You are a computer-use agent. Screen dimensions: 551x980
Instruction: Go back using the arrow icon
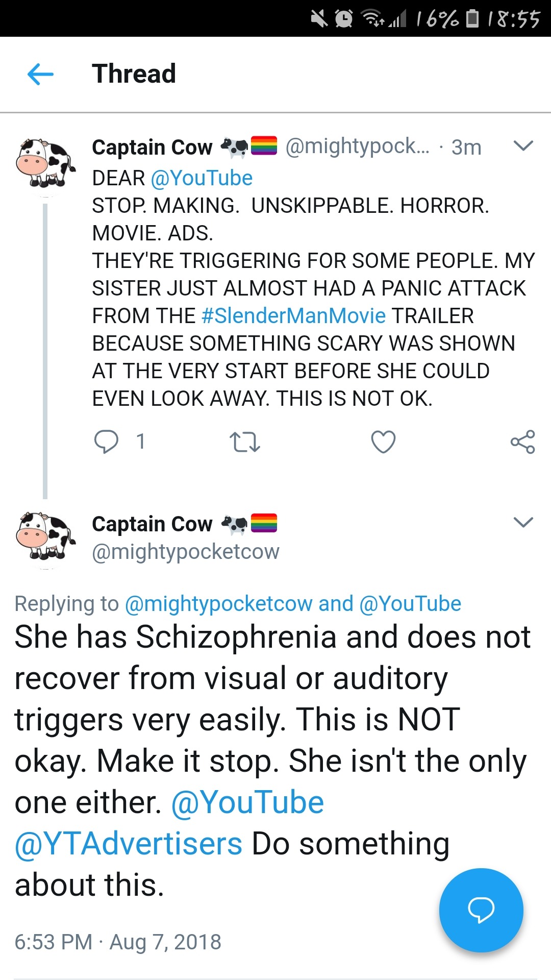pos(40,74)
